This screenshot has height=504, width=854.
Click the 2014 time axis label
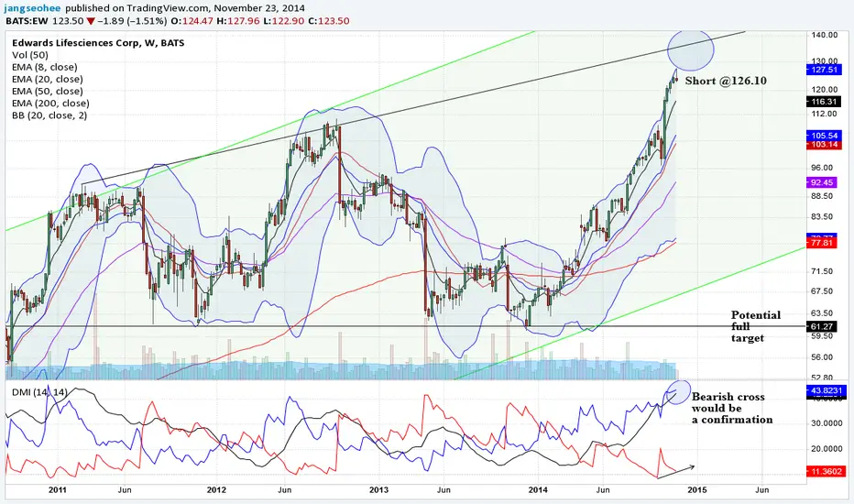click(x=538, y=490)
